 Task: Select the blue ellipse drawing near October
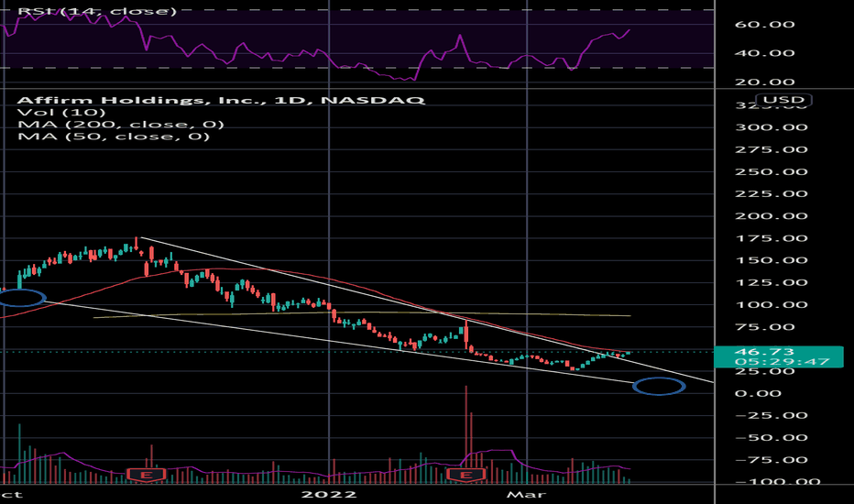[21, 298]
